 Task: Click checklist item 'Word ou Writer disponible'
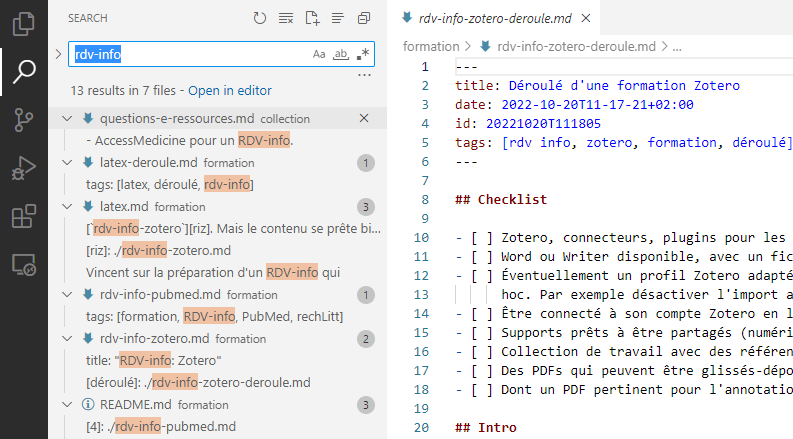coord(647,257)
